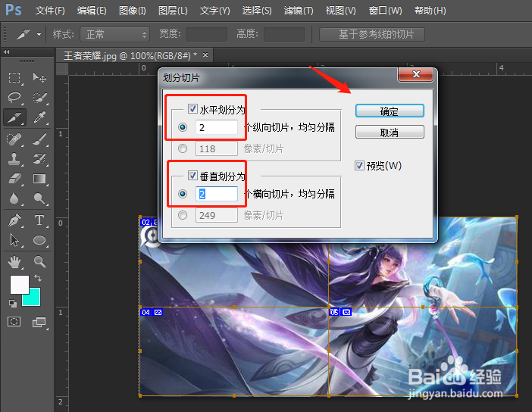Click the 05 slice badge
532x412 pixels.
pyautogui.click(x=340, y=312)
